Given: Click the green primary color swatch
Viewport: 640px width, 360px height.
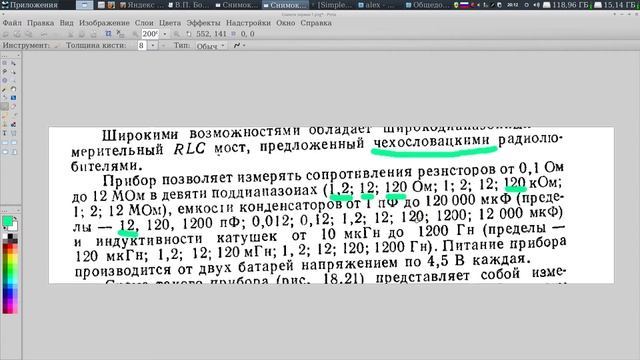Looking at the screenshot, I should coord(7,221).
